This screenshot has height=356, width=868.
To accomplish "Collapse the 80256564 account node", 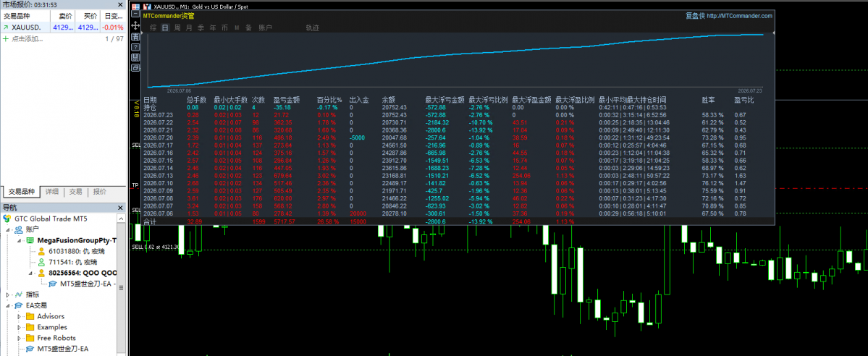I will pos(30,273).
